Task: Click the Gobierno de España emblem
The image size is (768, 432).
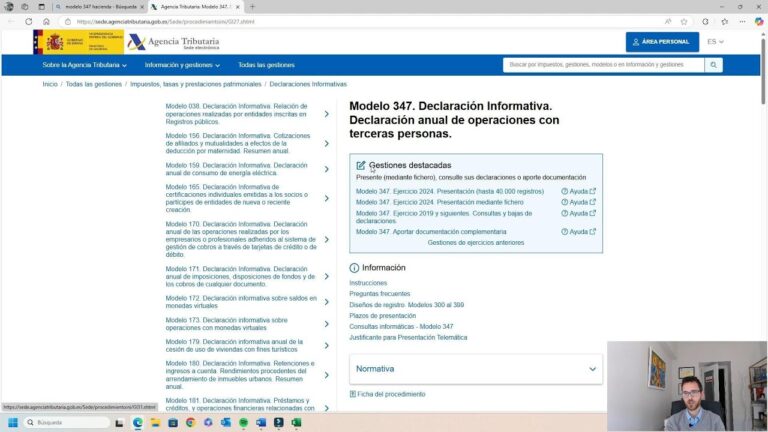Action: coord(78,42)
